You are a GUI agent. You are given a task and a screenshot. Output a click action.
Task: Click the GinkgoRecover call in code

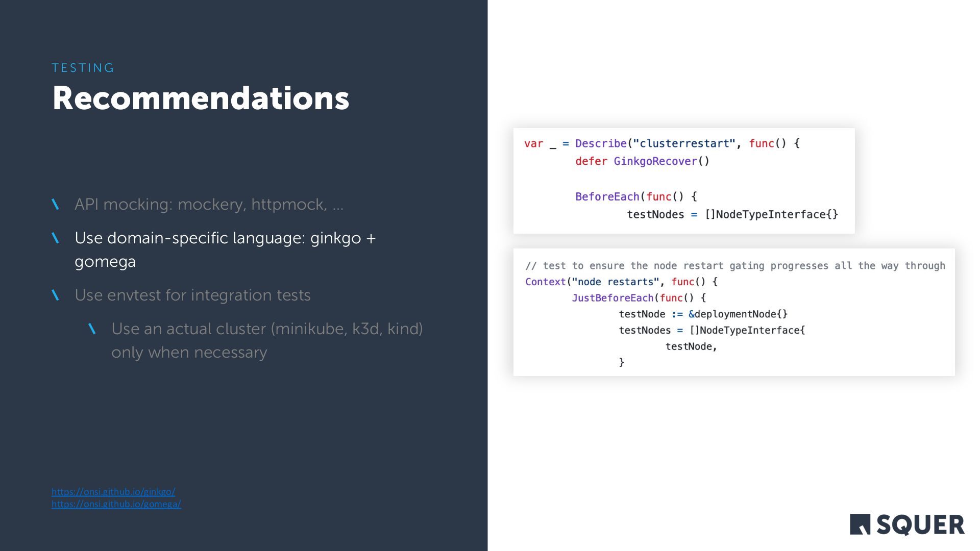(661, 161)
